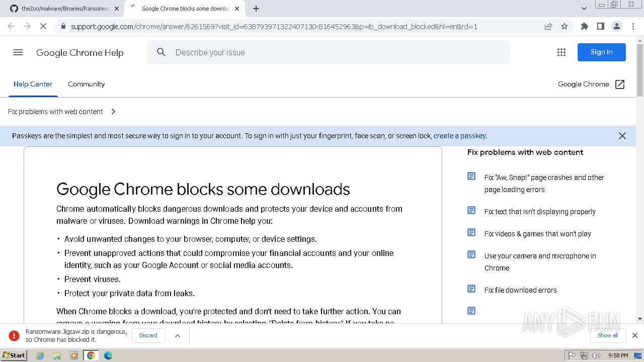Screen dimensions: 644x362
Task: Open Fix videos & games that won't play
Action: (x=538, y=234)
